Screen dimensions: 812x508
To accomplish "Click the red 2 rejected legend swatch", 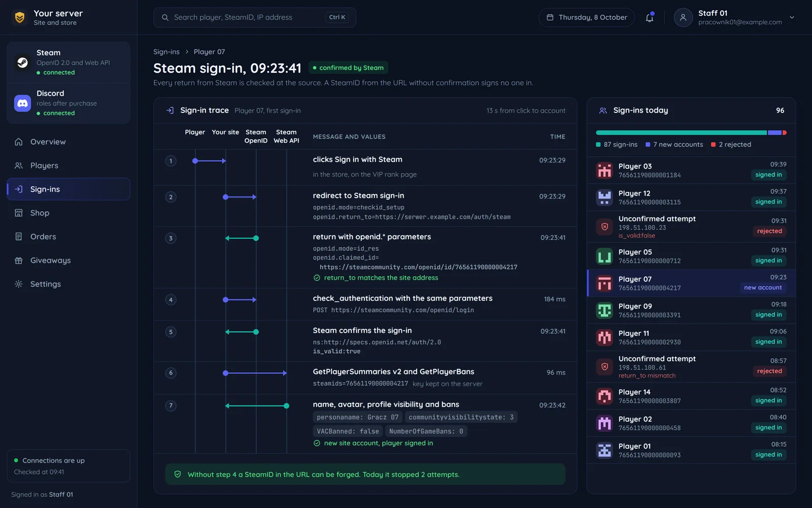I will 714,145.
